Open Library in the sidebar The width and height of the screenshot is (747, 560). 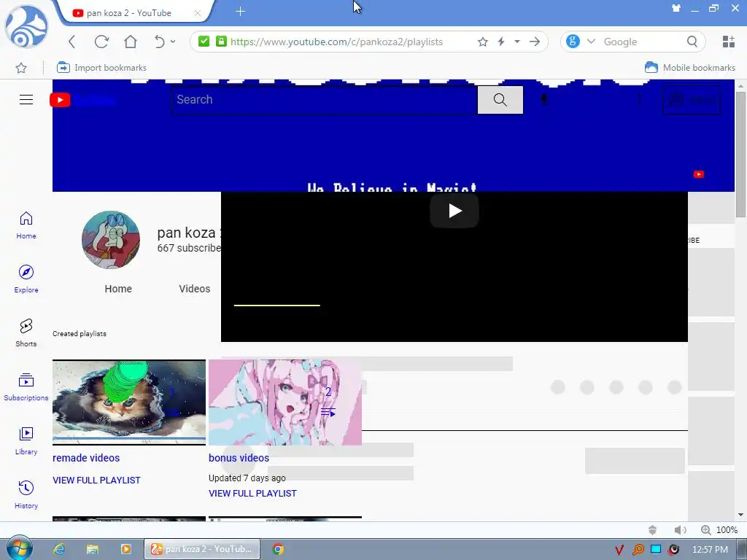point(26,440)
